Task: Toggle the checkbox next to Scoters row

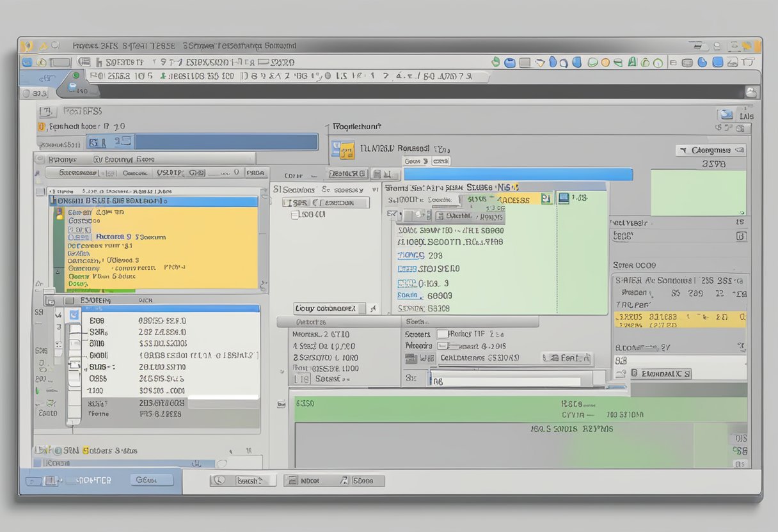Action: click(x=443, y=334)
